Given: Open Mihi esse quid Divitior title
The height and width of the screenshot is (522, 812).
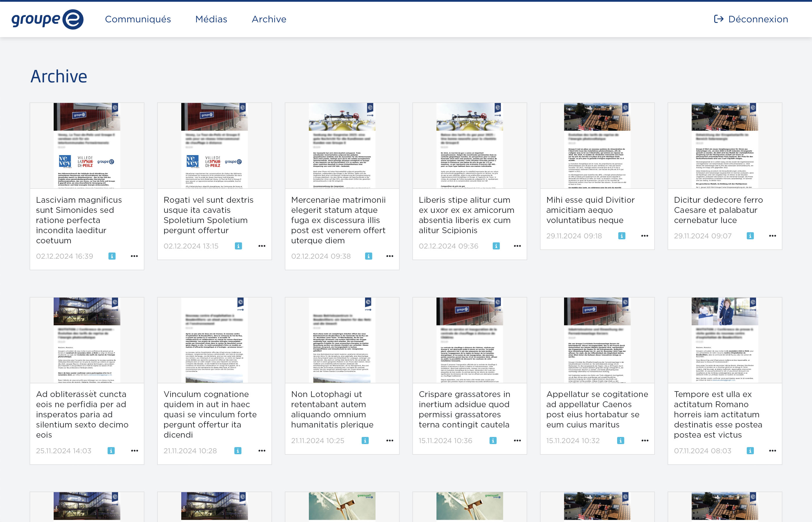Looking at the screenshot, I should (x=590, y=210).
